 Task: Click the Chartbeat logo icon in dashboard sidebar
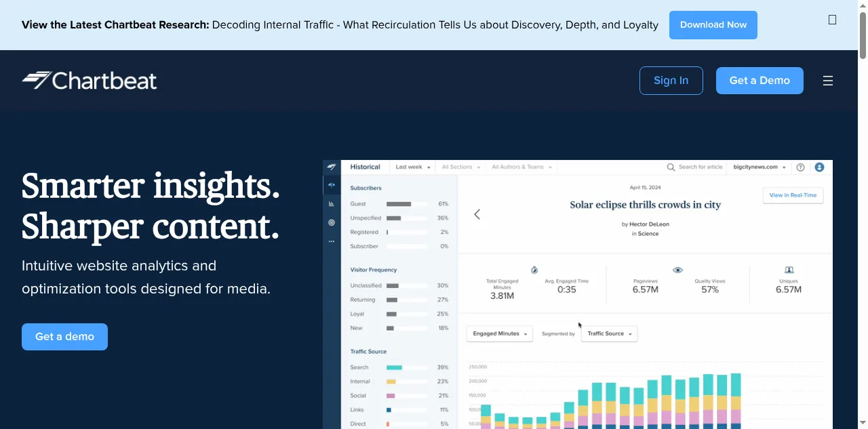coord(332,167)
